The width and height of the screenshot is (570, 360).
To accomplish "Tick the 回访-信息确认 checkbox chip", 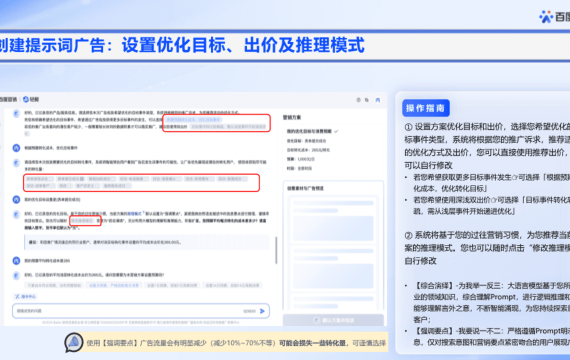I will (x=166, y=179).
